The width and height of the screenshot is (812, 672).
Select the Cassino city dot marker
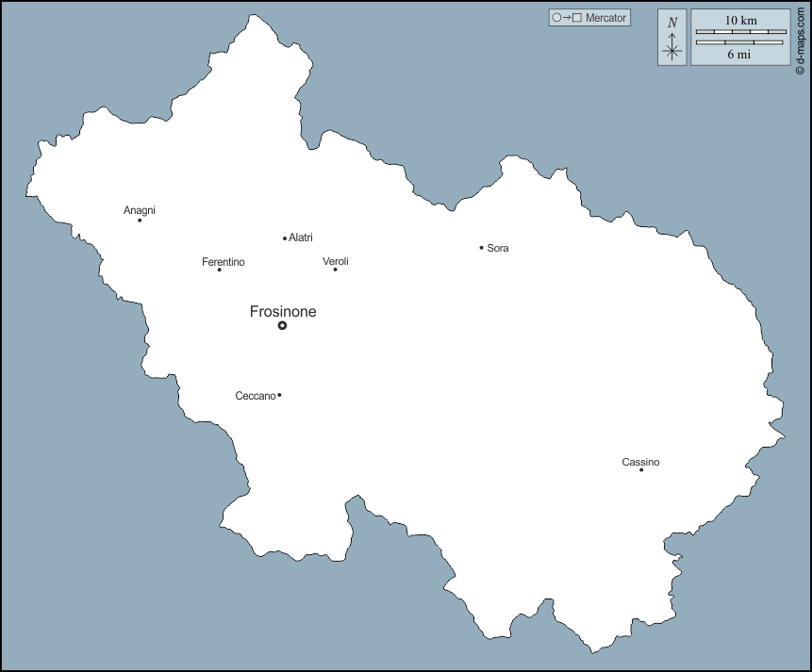(641, 469)
